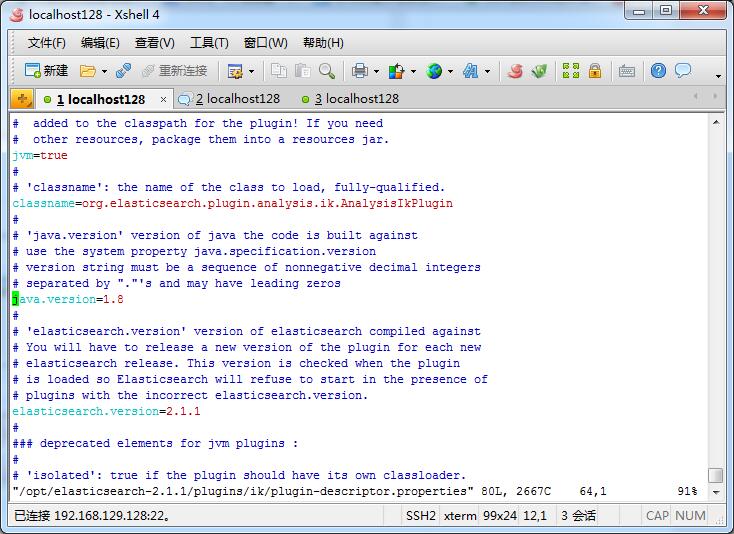Open the session properties icon

click(x=235, y=71)
